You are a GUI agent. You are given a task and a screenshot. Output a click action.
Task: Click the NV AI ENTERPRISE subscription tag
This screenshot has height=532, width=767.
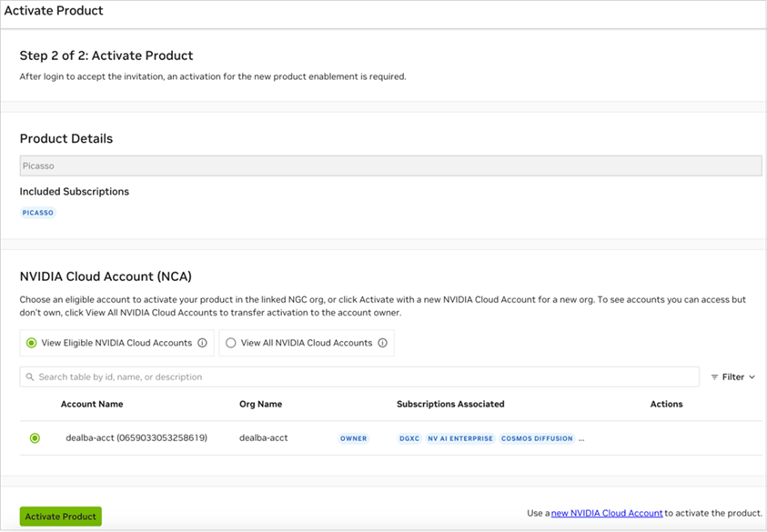tap(460, 438)
